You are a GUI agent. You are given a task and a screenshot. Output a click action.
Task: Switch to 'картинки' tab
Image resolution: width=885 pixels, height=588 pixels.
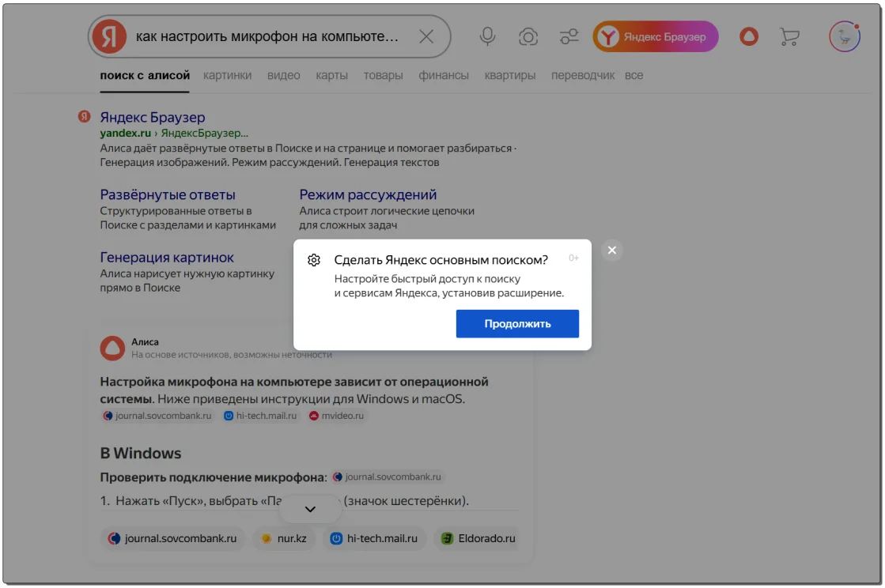[227, 76]
